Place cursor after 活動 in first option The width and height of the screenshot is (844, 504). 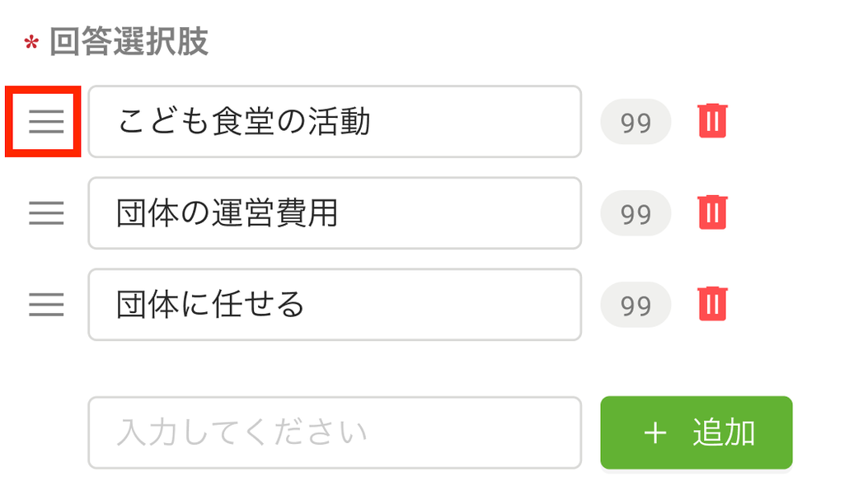pos(372,122)
